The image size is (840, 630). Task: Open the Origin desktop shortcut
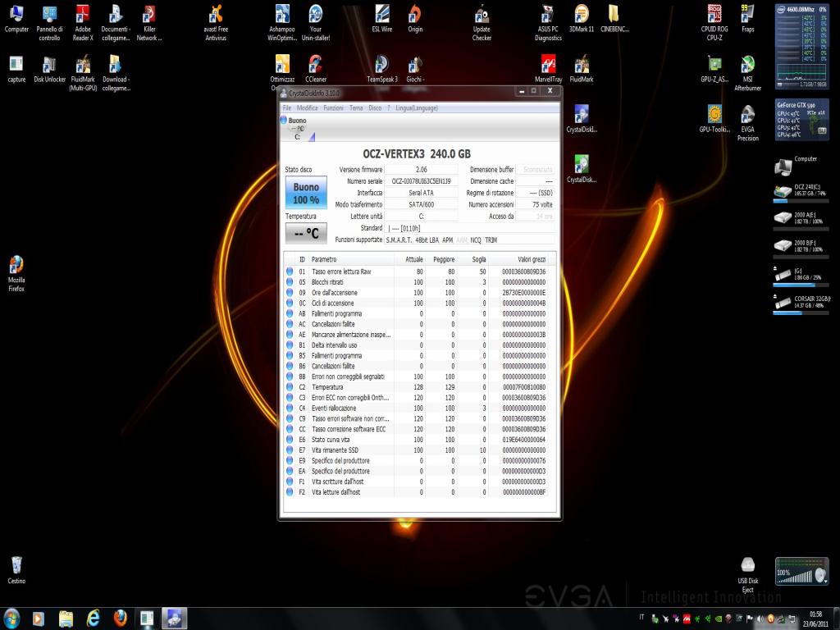click(x=415, y=19)
